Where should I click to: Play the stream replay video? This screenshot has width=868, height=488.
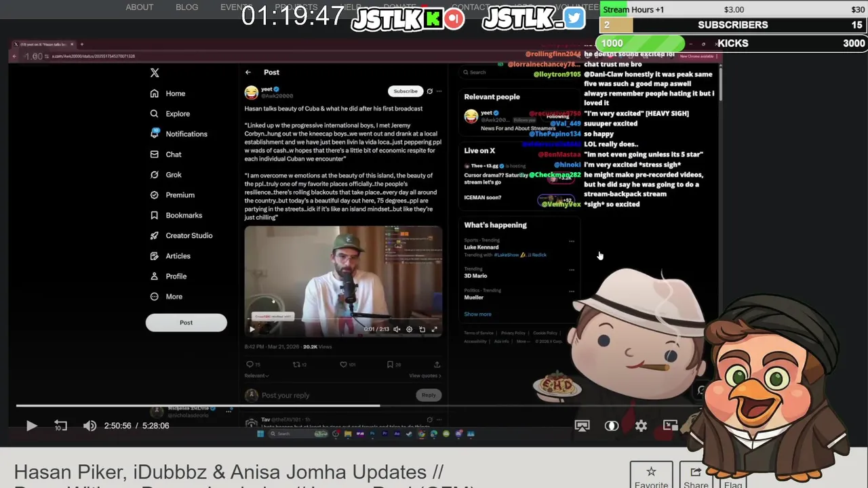31,426
